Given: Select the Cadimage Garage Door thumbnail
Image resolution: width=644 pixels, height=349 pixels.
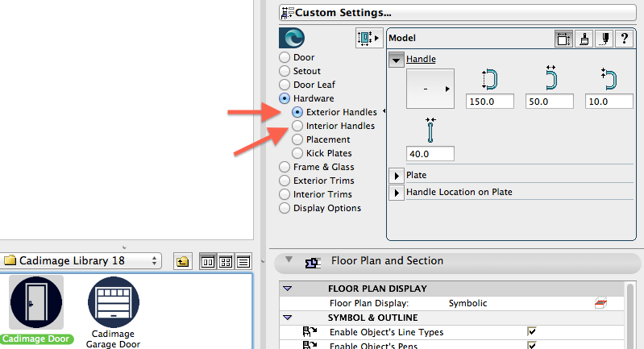Looking at the screenshot, I should pyautogui.click(x=113, y=306).
